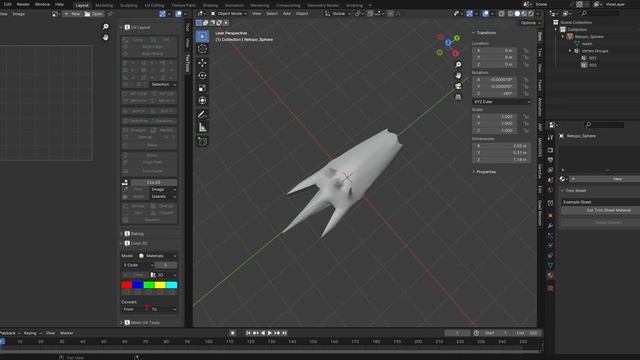Click the viewport pan hand icon
The width and height of the screenshot is (640, 360).
click(x=458, y=76)
